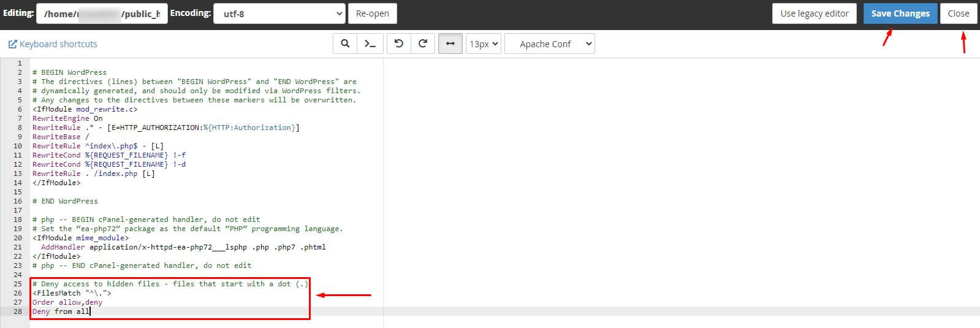Screen dimensions: 980x328
Task: Click the "php -- BEGIN cPanel-generated handler" comment
Action: tap(146, 219)
